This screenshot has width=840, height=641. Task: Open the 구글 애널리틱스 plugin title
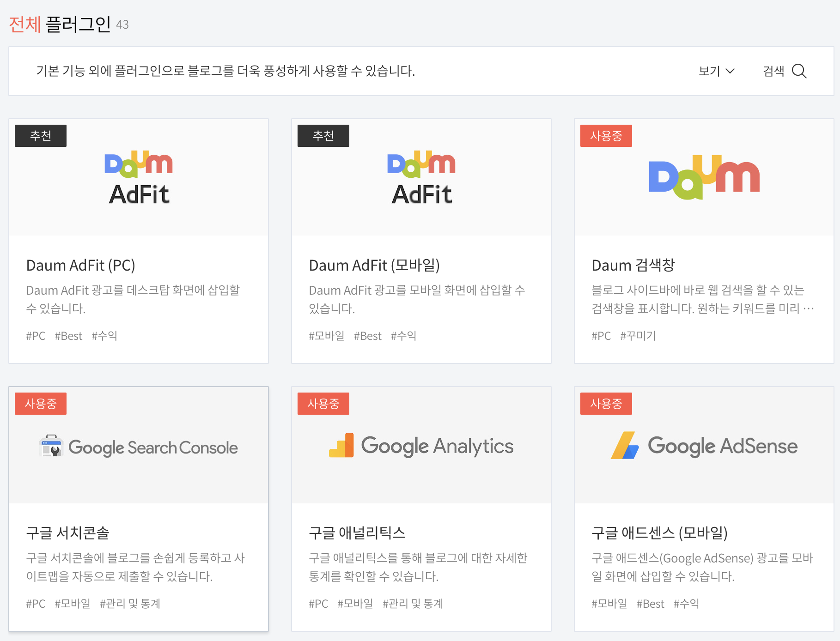coord(357,533)
